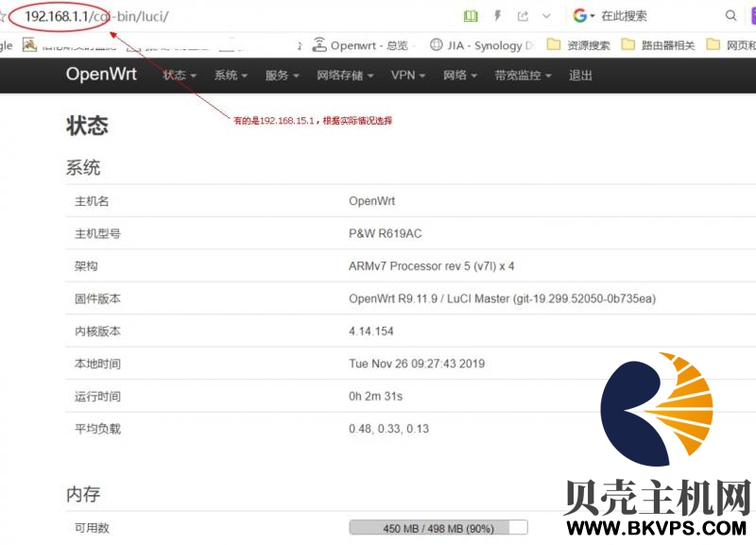756x545 pixels.
Task: Focus the address bar showing 192.168.1.1/cgi-bin/luci/
Action: click(96, 16)
